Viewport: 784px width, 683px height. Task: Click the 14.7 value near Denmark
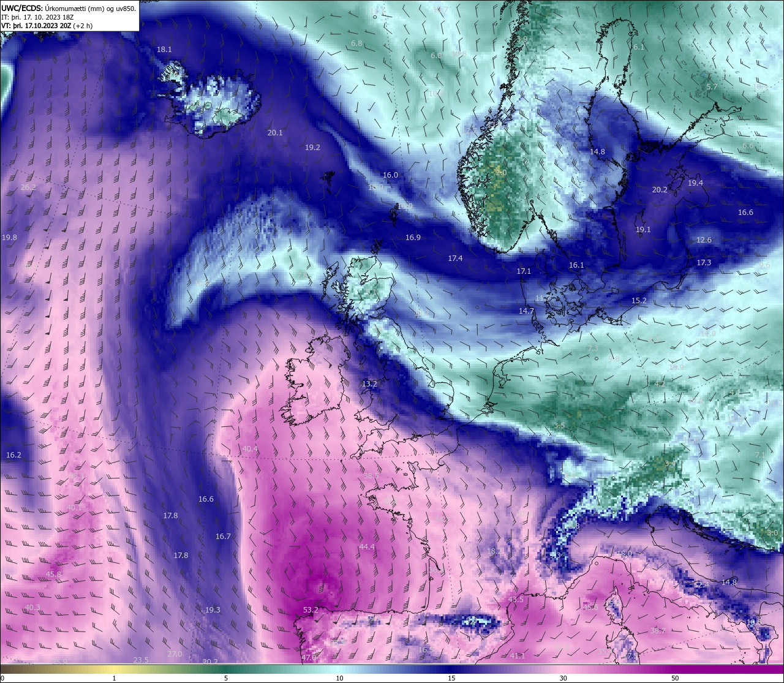pos(526,311)
